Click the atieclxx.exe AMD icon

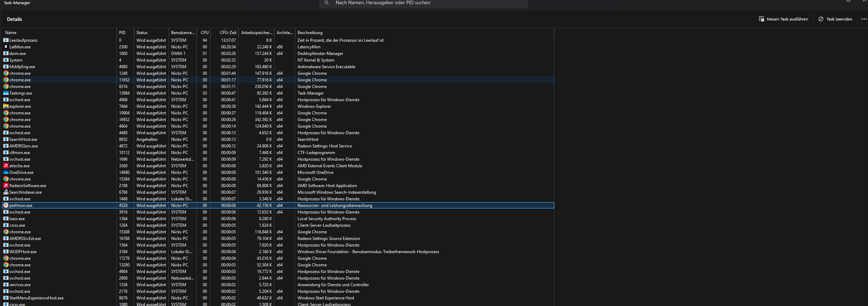tap(6, 166)
